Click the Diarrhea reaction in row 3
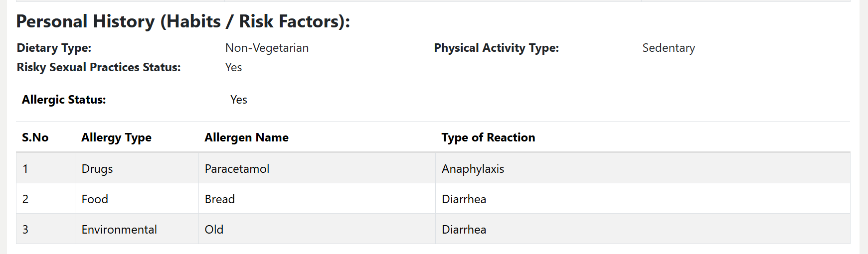This screenshot has width=868, height=254. 464,230
